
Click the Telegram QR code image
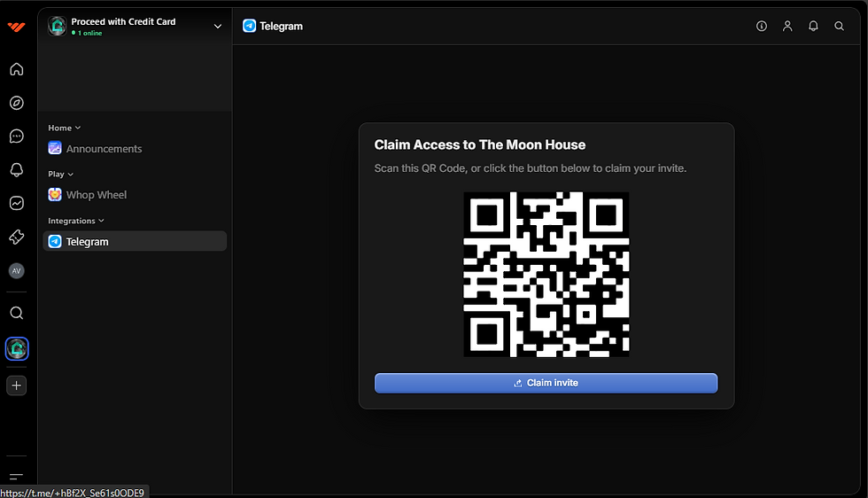point(546,274)
